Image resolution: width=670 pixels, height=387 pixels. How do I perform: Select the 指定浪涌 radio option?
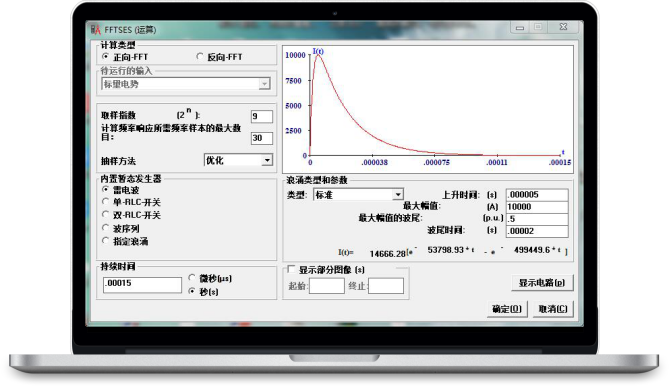[106, 241]
